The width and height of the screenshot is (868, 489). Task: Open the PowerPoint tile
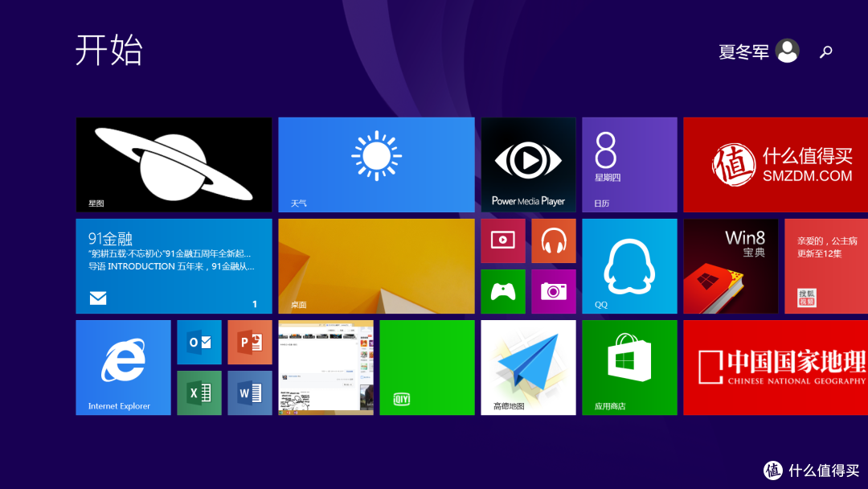[x=250, y=343]
